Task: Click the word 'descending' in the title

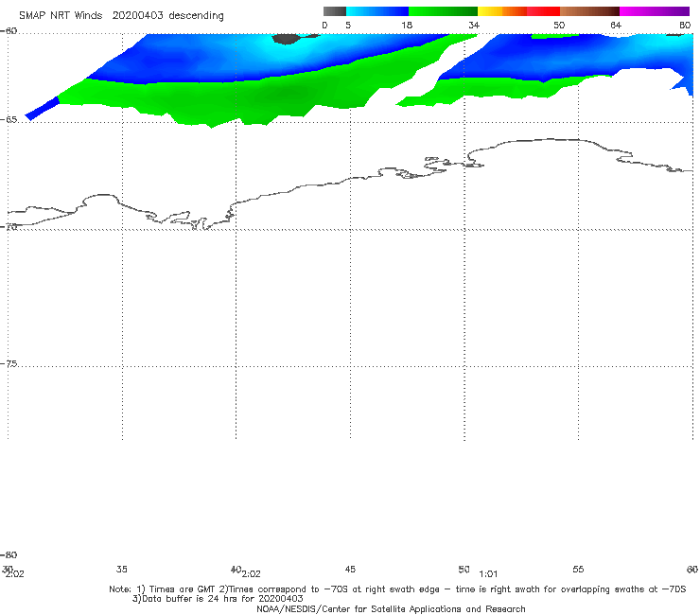Action: [x=196, y=15]
